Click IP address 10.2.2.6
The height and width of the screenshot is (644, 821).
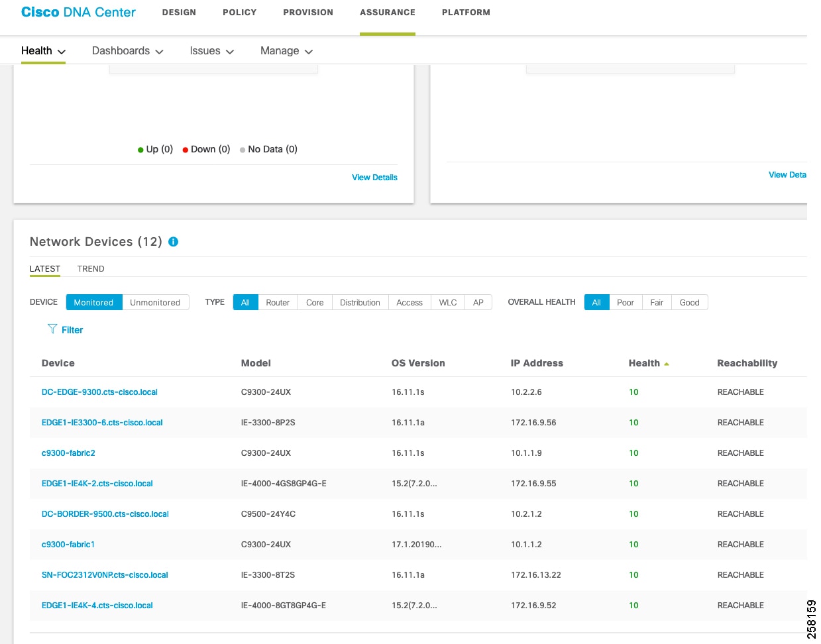526,392
